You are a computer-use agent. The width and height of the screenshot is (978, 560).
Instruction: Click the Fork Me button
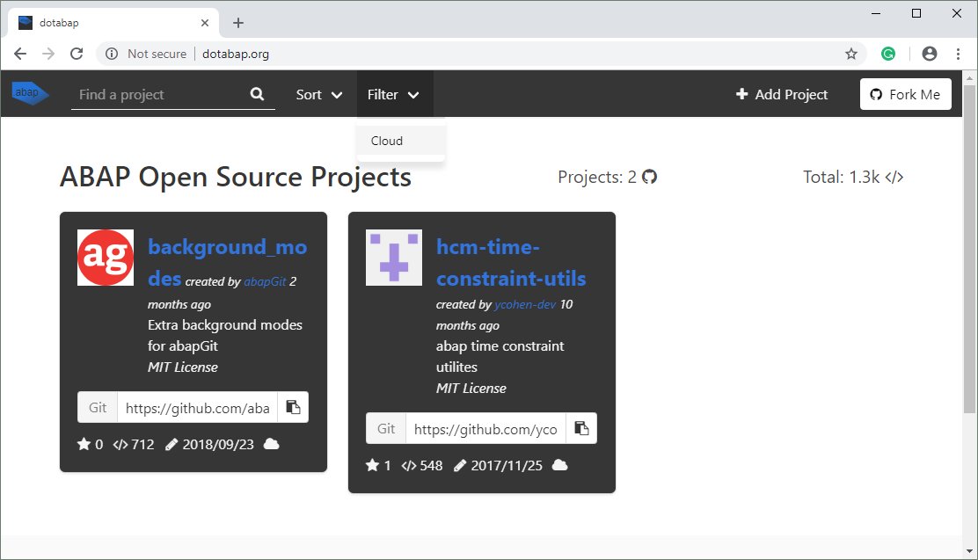tap(906, 94)
